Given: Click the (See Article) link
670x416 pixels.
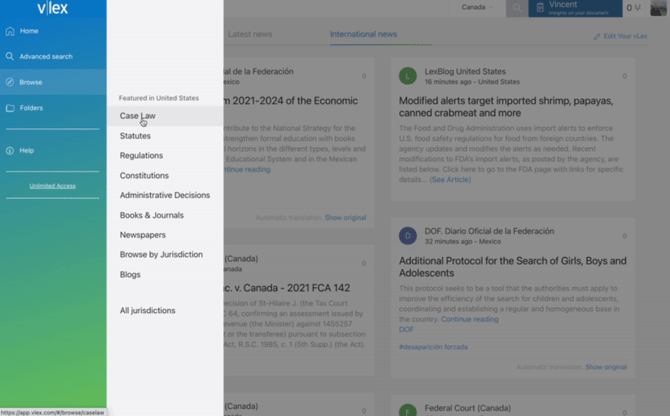Looking at the screenshot, I should pos(450,180).
